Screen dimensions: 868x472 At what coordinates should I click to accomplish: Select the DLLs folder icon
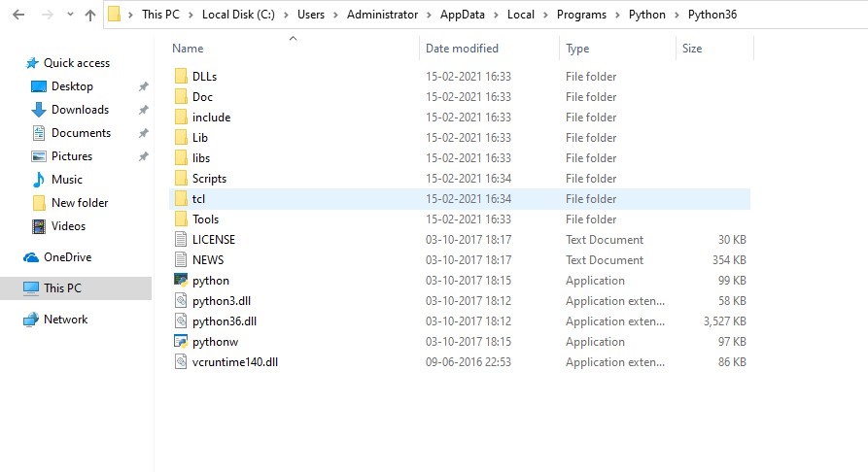pos(181,76)
